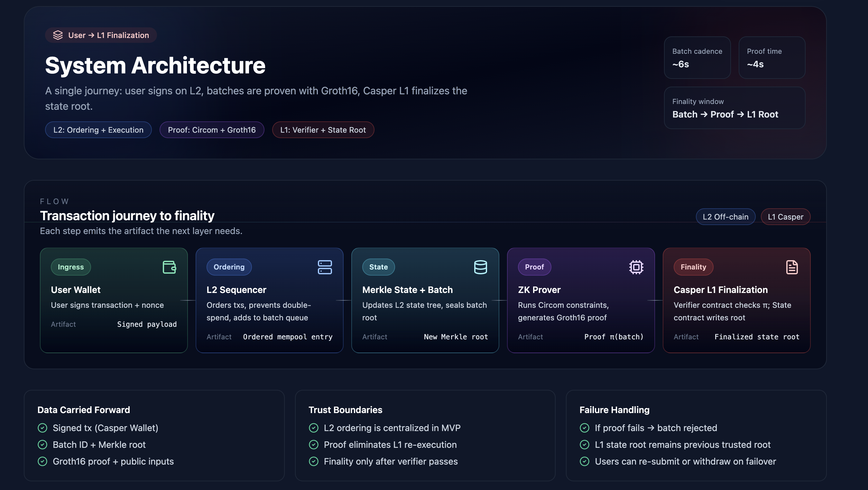Click the L2 Off-chain legend chip

[725, 217]
